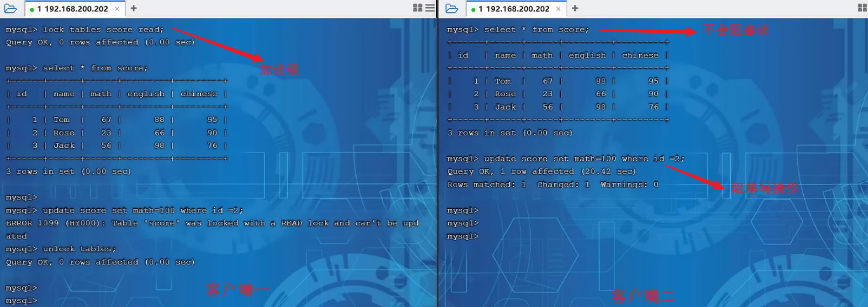Click the Rose row in left terminal table

(117, 133)
